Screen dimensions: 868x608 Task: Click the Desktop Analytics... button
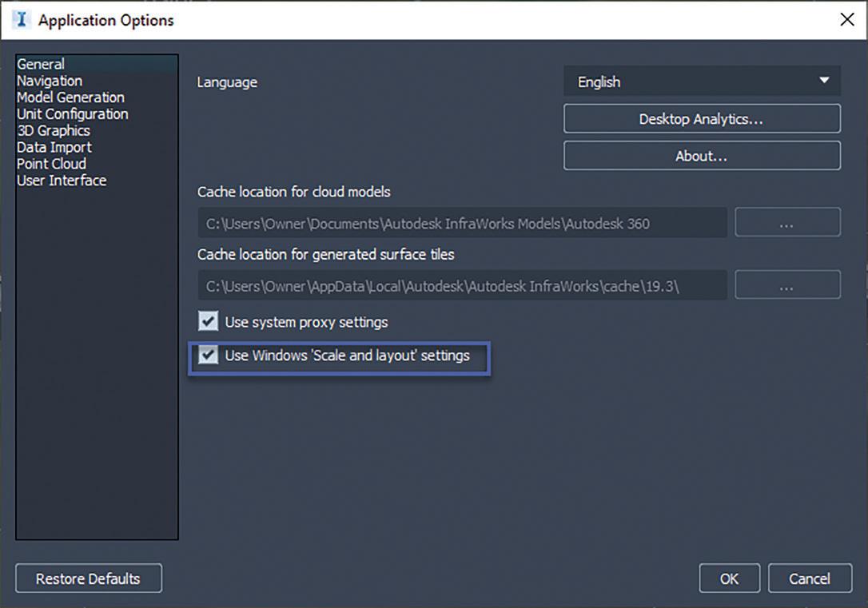[702, 118]
